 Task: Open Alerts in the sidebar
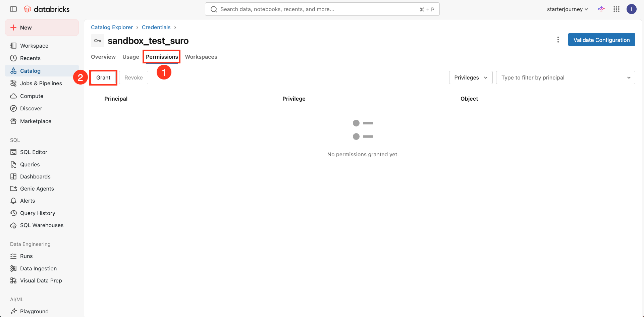point(42,201)
